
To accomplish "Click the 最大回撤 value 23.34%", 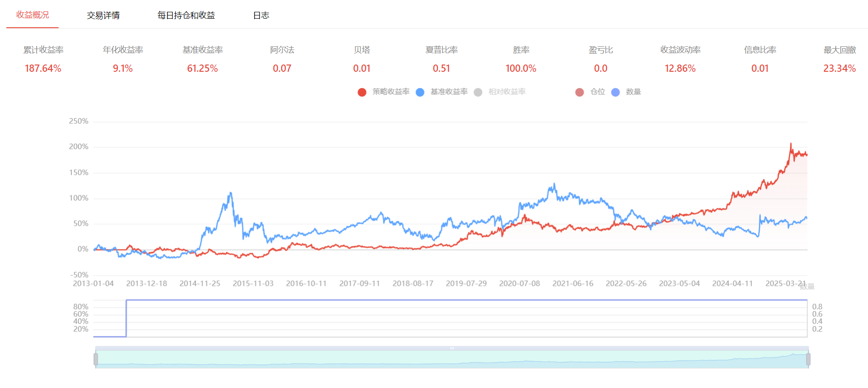I will (839, 69).
